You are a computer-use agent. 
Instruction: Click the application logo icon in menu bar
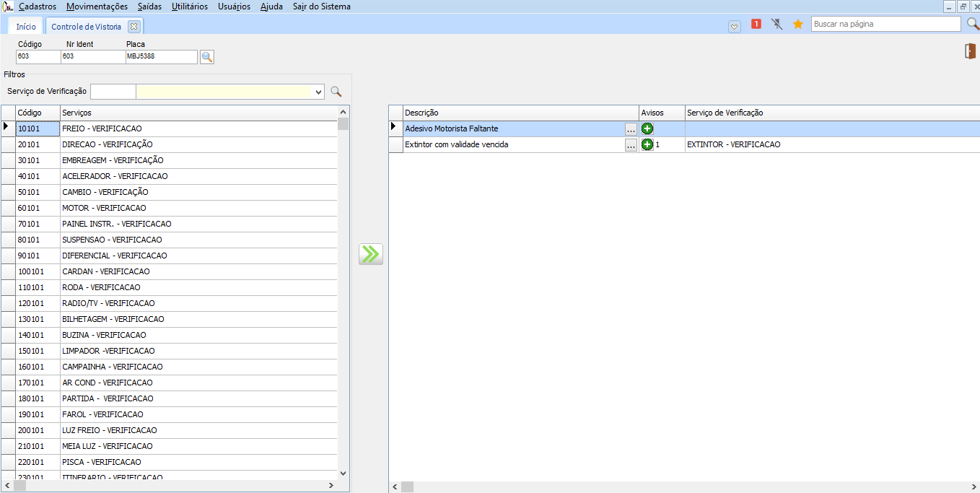point(9,6)
